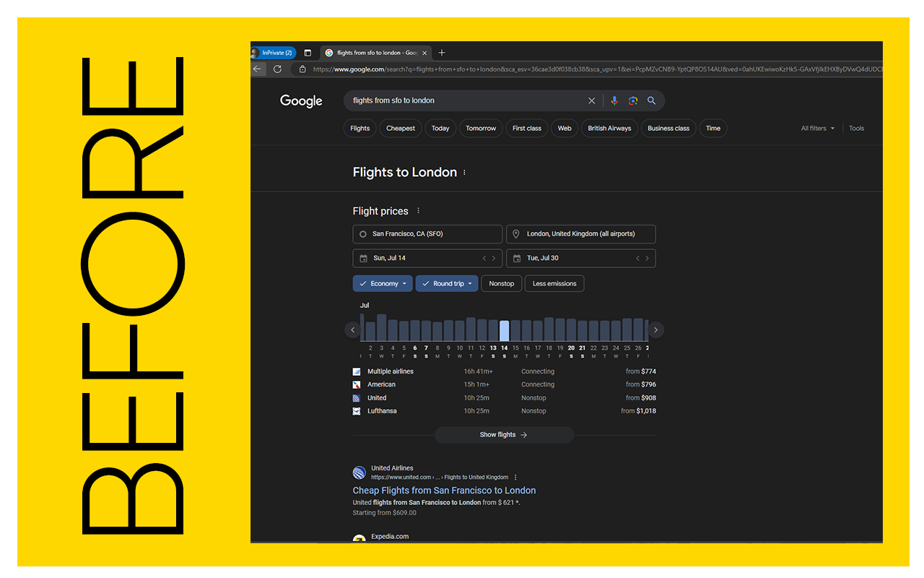Viewport: 924px width, 578px height.
Task: Select the highlighted July 14 price bar
Action: pyautogui.click(x=504, y=329)
